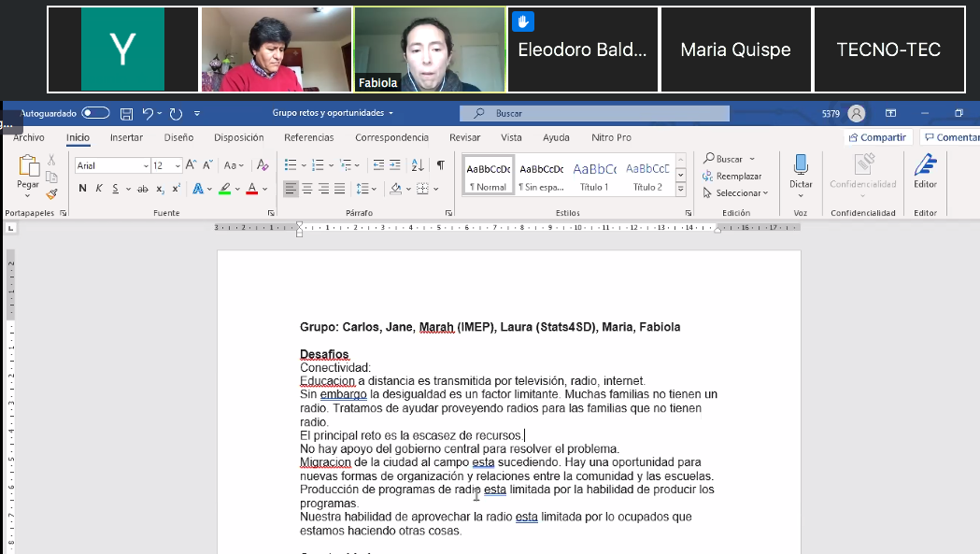
Task: Click the Save disk icon
Action: 126,114
